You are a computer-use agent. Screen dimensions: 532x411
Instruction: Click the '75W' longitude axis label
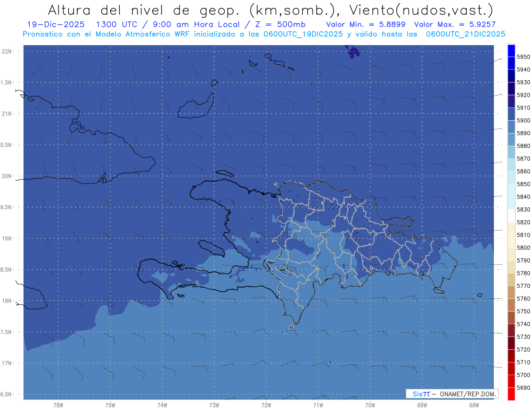click(x=110, y=405)
